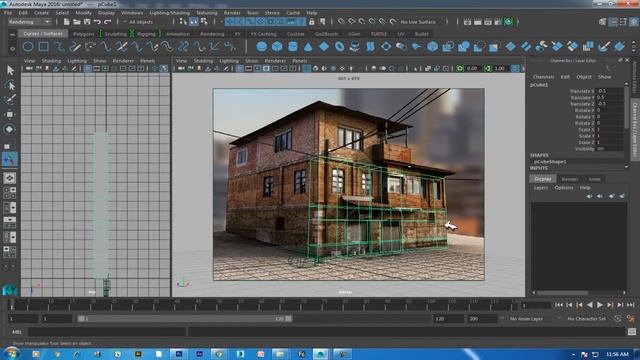Open the All objects selection mask dropdown
This screenshot has height=360, width=640.
140,22
